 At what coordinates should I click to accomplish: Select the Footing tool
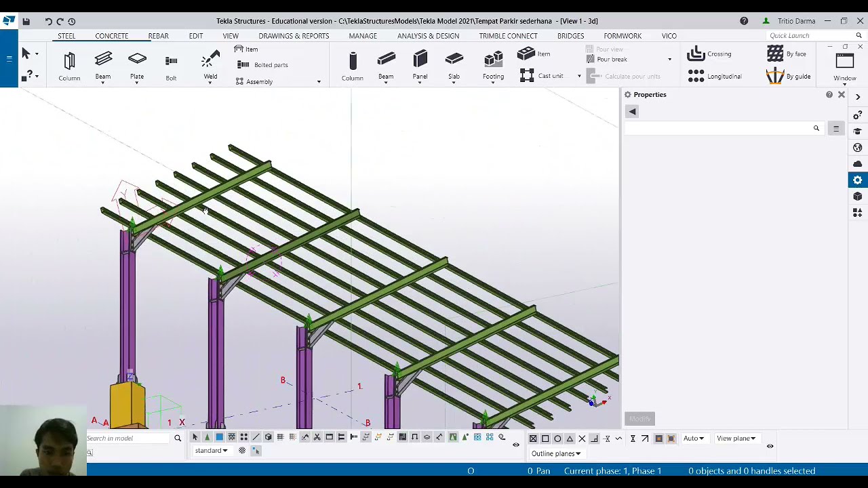click(493, 66)
